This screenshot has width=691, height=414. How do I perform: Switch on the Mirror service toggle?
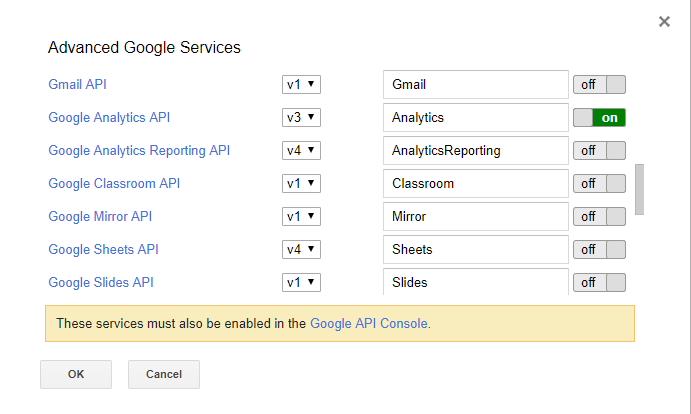click(x=599, y=216)
